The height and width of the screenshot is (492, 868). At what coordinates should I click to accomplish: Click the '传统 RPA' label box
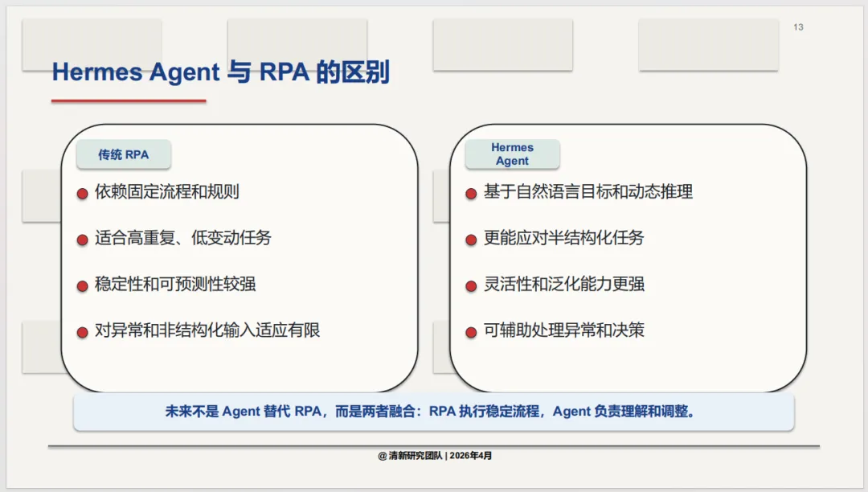[124, 154]
